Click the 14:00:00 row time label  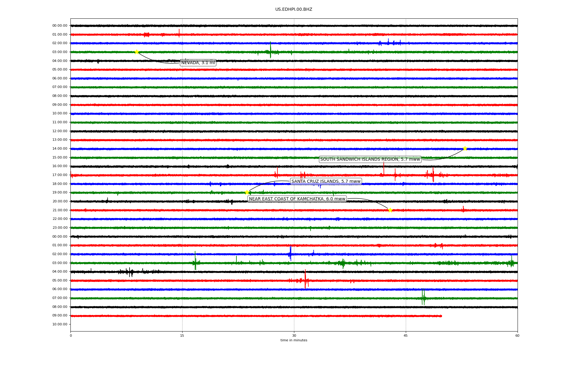tap(60, 149)
